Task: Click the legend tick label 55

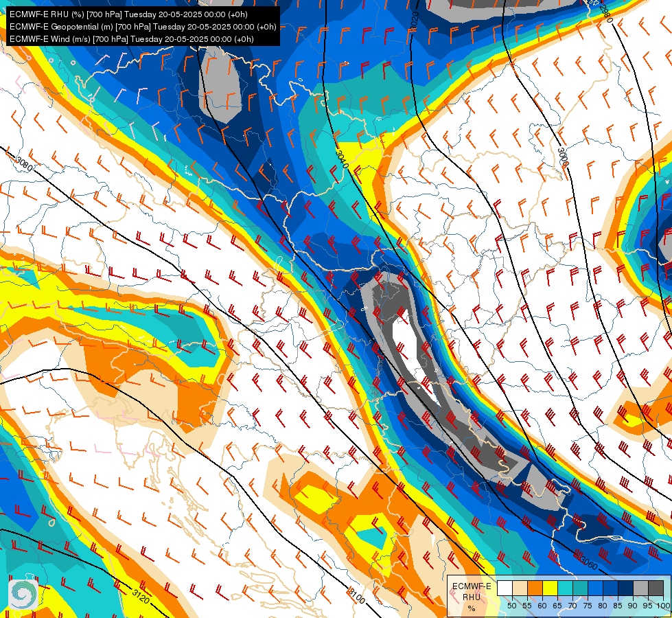Action: (x=527, y=606)
